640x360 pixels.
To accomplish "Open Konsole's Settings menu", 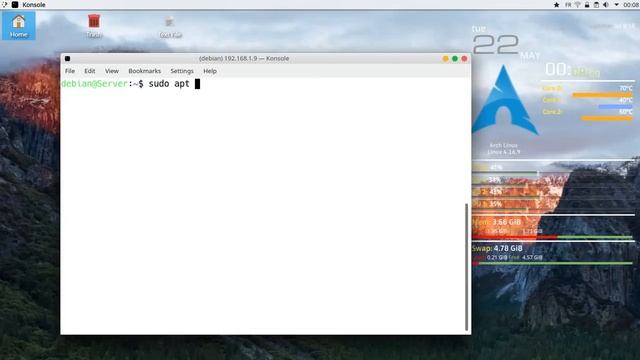I will coord(182,71).
